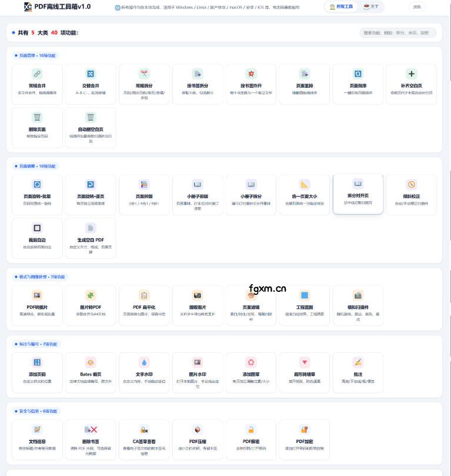Image resolution: width=451 pixels, height=476 pixels.
Task: Open the 页面拼版 tool
Action: [144, 195]
